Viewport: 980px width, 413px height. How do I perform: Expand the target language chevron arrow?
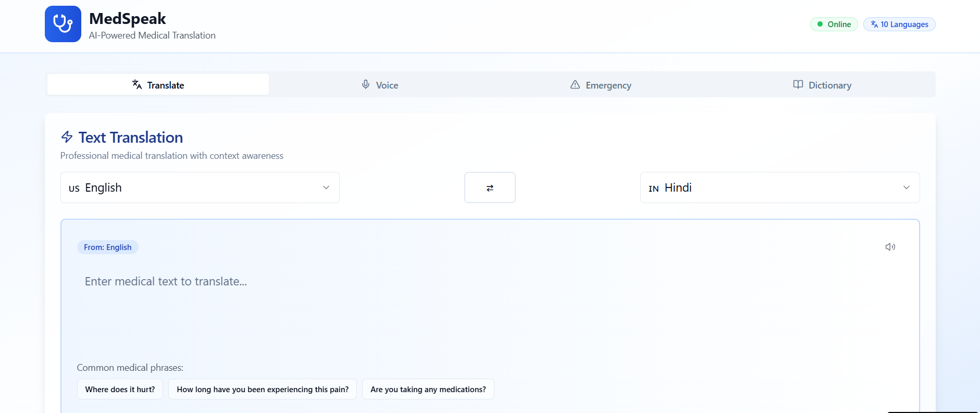907,187
